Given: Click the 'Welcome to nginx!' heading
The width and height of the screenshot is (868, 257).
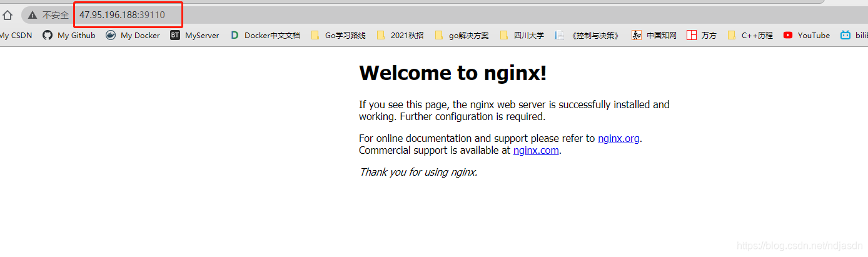Looking at the screenshot, I should click(453, 73).
